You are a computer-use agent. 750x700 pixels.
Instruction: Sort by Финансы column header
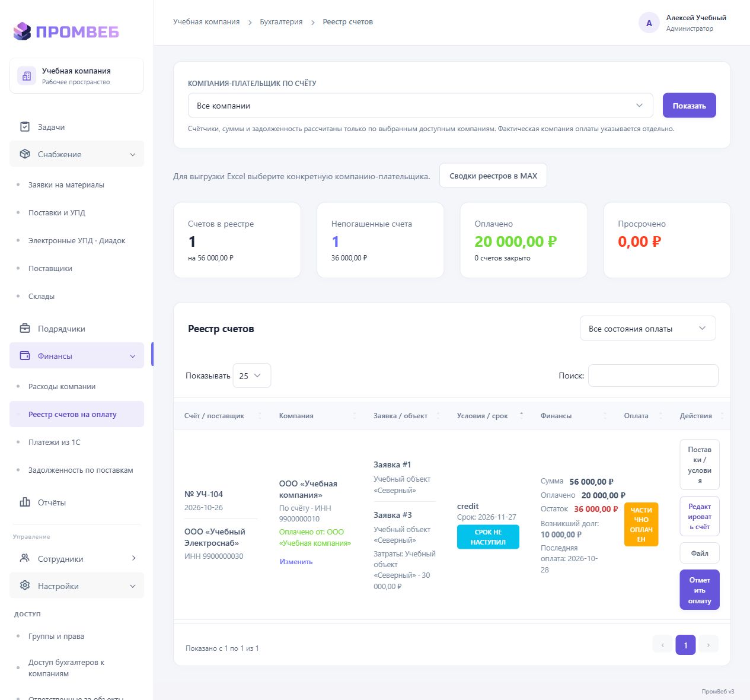572,416
